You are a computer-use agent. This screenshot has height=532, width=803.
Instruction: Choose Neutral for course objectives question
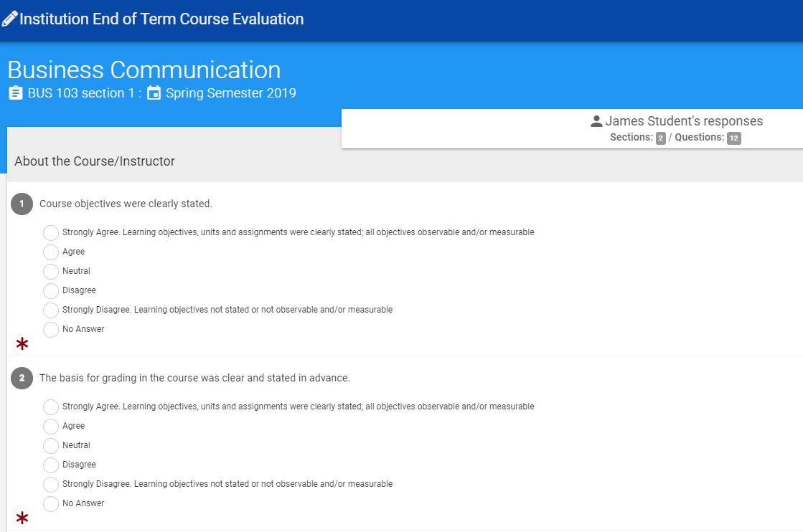click(x=51, y=272)
